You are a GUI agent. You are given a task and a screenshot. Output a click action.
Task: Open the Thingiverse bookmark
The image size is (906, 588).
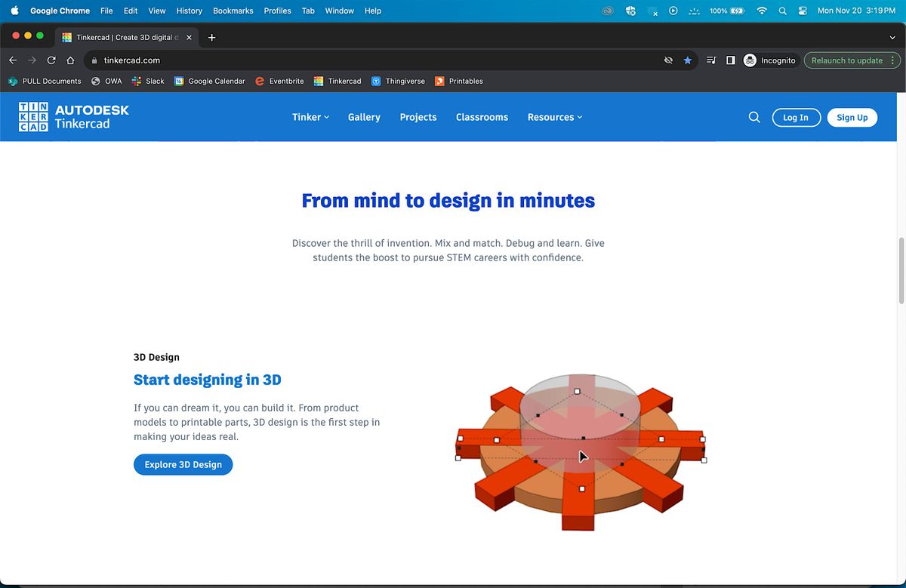tap(398, 81)
